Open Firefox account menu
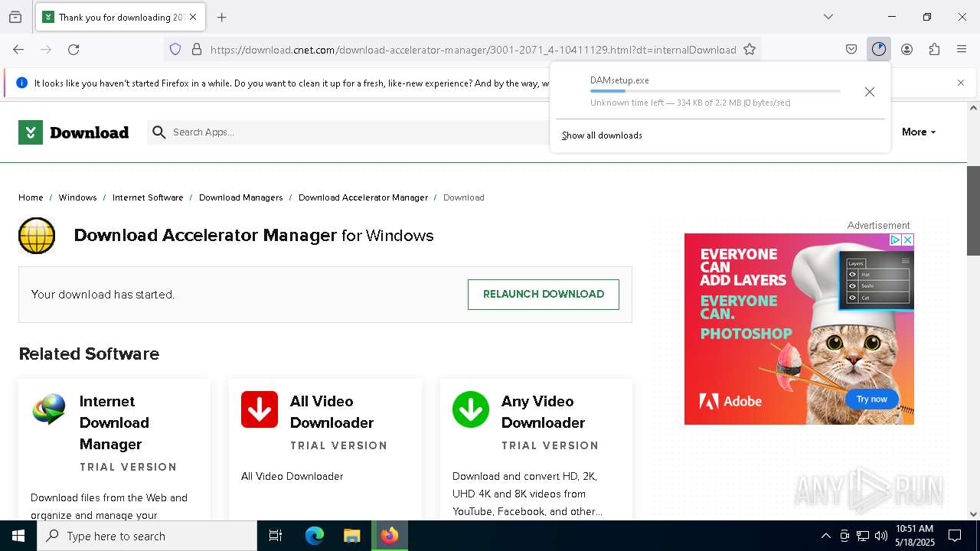Image resolution: width=980 pixels, height=551 pixels. (906, 50)
